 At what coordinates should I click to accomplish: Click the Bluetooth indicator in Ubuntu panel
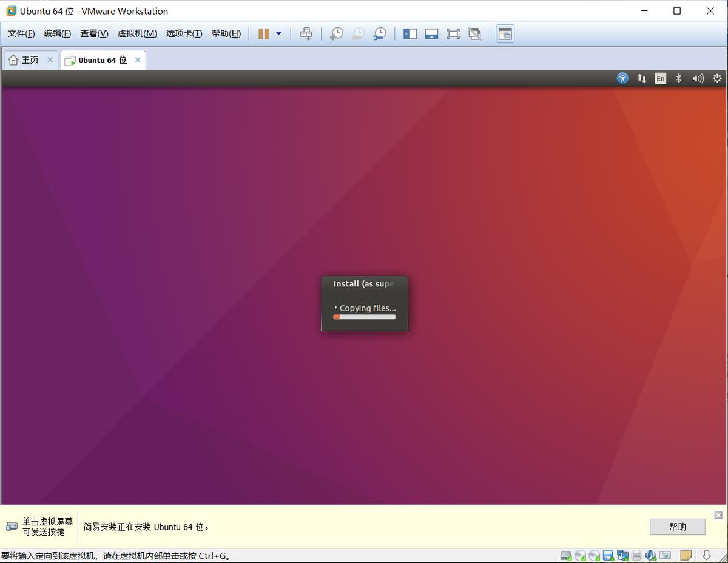(678, 78)
